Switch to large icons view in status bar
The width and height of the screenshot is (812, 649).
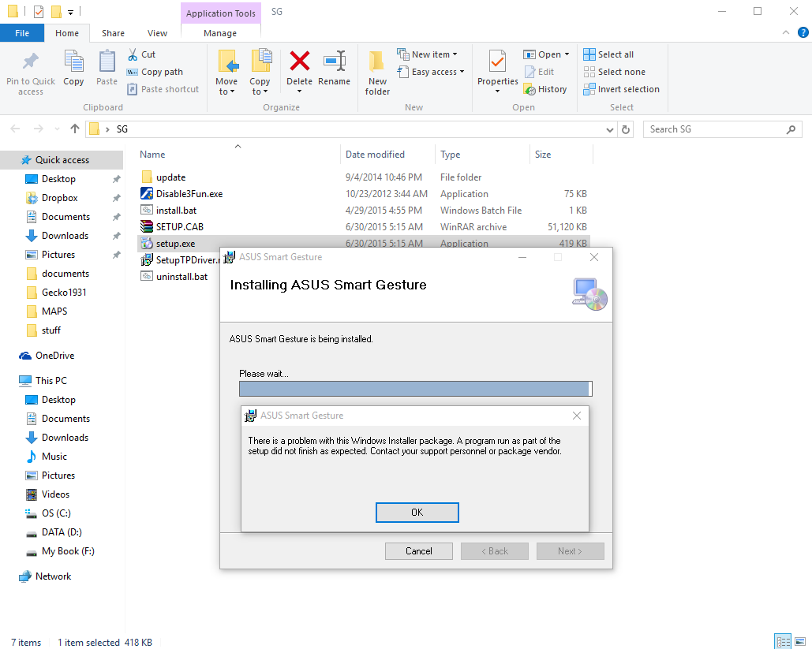(x=800, y=642)
